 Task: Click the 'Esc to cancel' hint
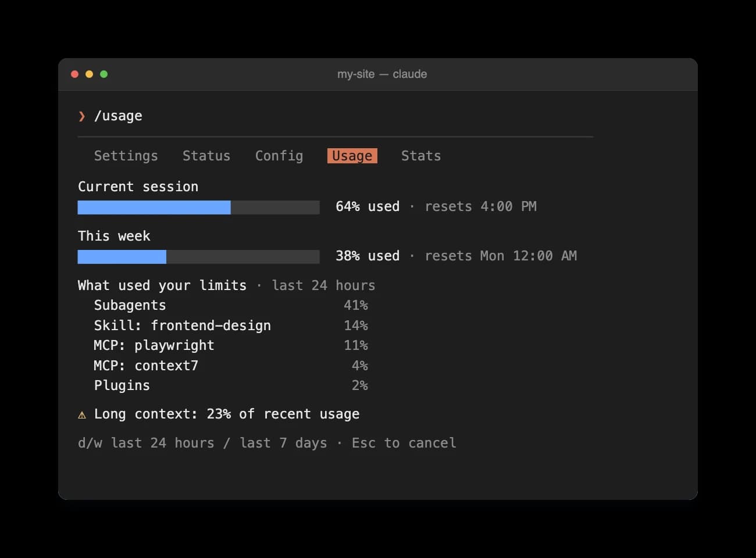[404, 443]
